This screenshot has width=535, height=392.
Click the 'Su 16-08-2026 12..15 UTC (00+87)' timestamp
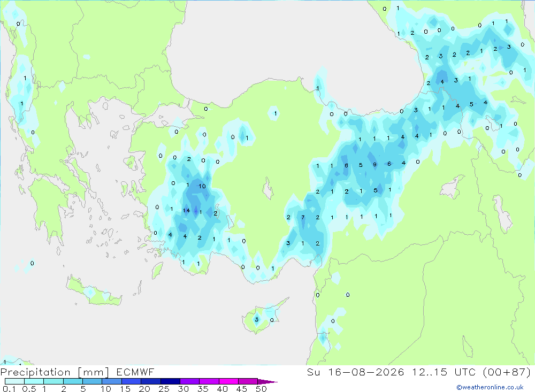419,372
